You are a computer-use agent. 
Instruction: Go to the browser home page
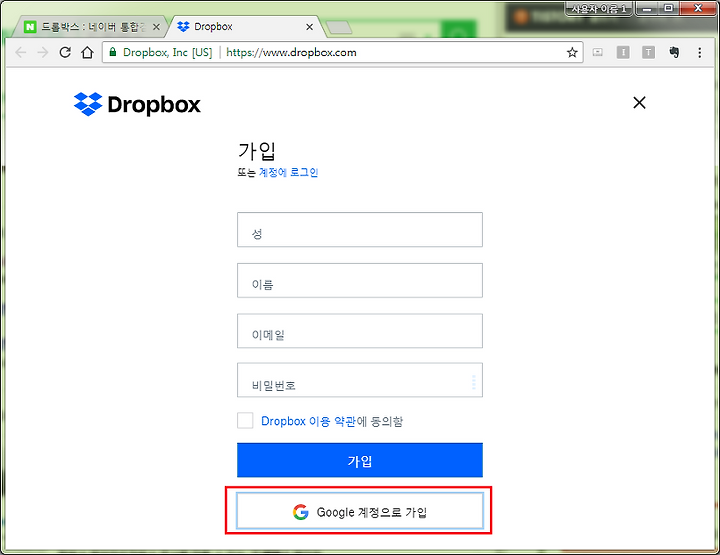87,52
